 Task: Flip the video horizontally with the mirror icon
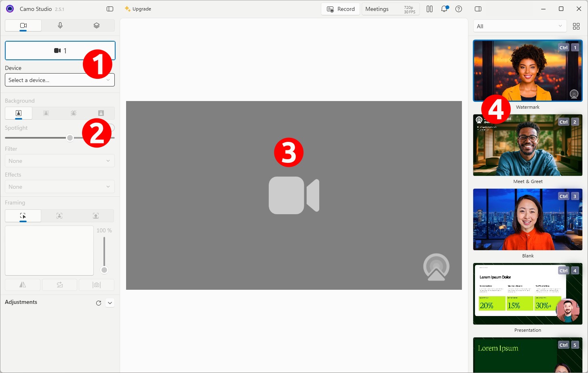pyautogui.click(x=22, y=285)
